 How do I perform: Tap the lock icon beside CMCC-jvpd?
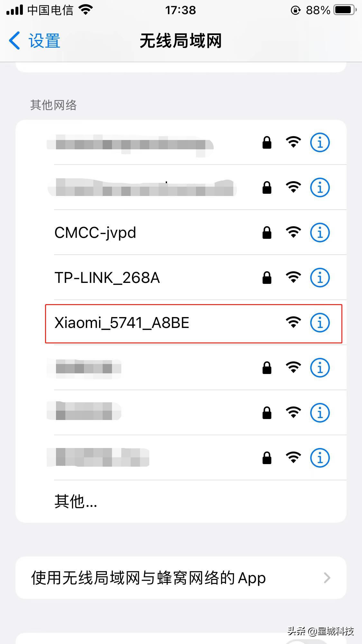267,232
